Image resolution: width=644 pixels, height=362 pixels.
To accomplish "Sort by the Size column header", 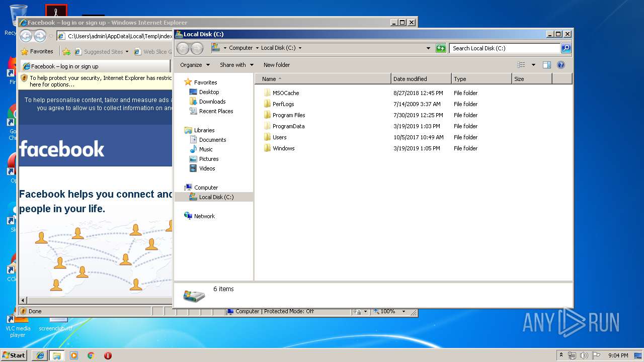I will [x=532, y=79].
